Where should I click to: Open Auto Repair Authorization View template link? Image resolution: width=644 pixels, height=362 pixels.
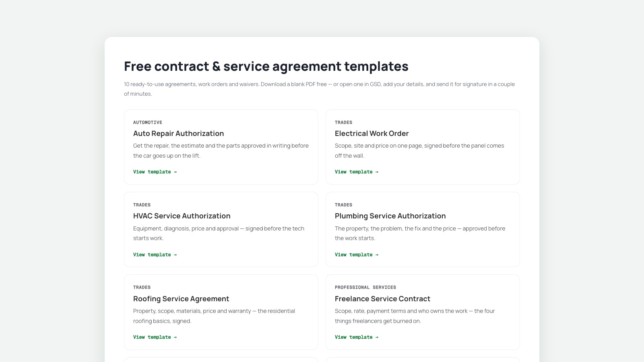pos(155,172)
